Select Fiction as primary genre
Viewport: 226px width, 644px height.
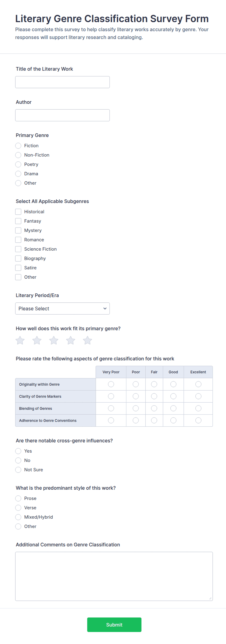(x=18, y=145)
